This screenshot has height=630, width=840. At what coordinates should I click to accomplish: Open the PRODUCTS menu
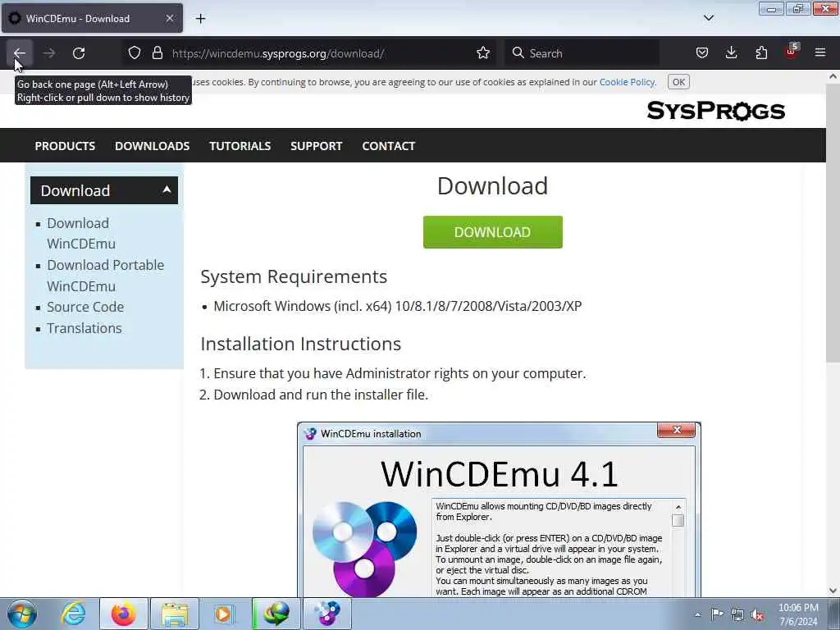point(65,146)
